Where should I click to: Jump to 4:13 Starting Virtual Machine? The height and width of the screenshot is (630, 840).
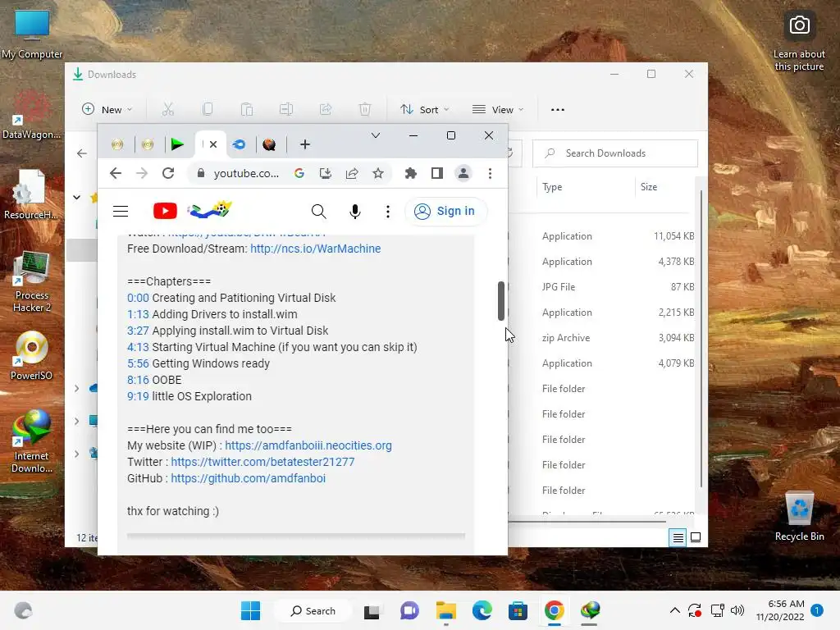pos(138,347)
